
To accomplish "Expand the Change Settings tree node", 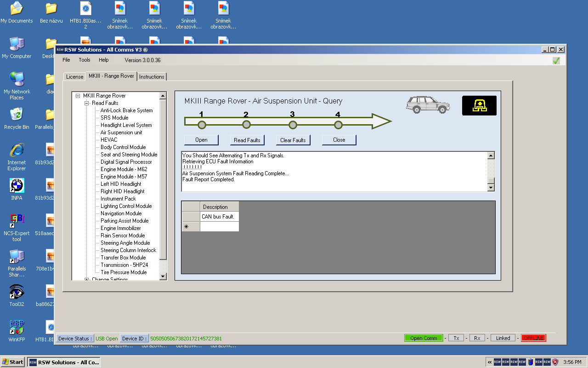I will [86, 279].
